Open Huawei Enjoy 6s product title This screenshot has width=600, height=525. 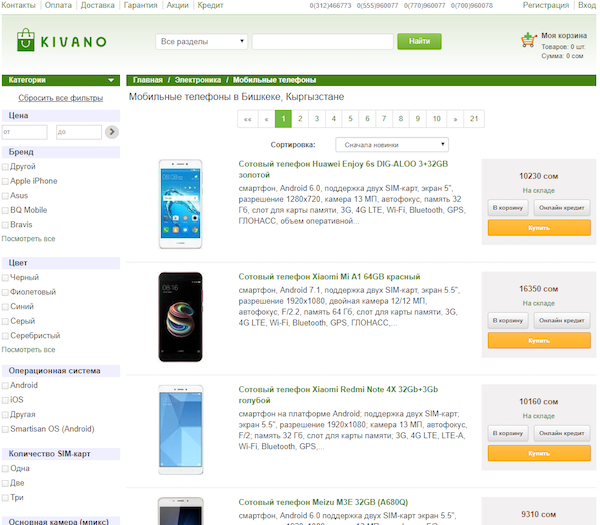click(x=343, y=169)
